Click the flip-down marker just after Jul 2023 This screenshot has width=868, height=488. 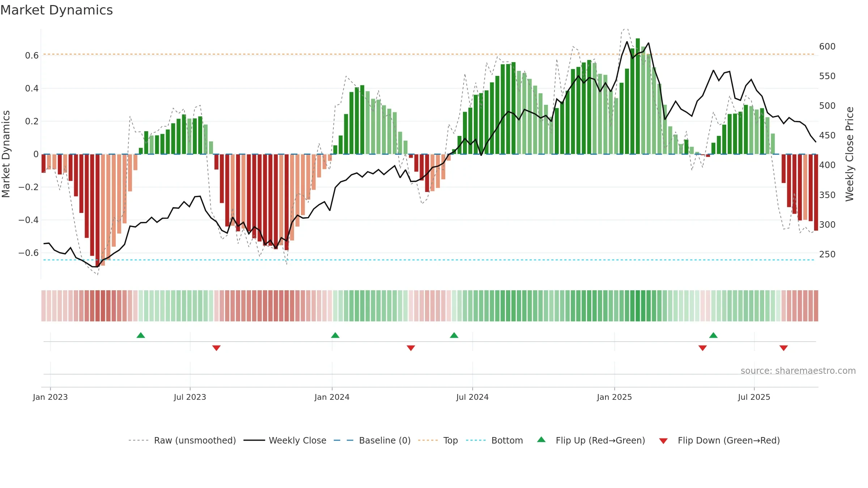(x=216, y=348)
